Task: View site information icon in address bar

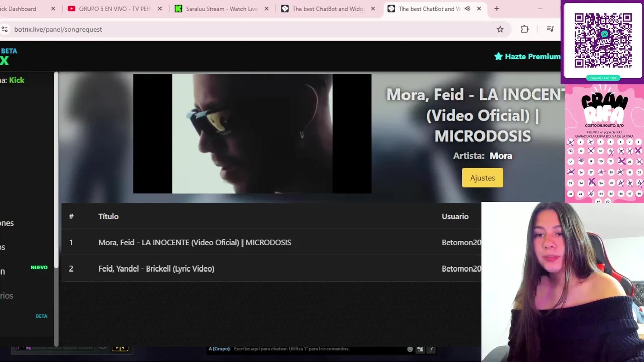Action: point(4,29)
